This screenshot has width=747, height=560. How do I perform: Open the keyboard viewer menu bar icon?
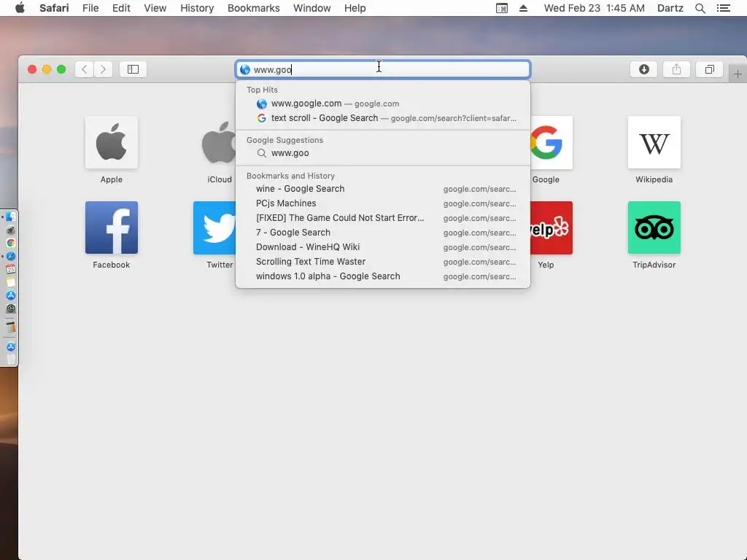(x=502, y=8)
